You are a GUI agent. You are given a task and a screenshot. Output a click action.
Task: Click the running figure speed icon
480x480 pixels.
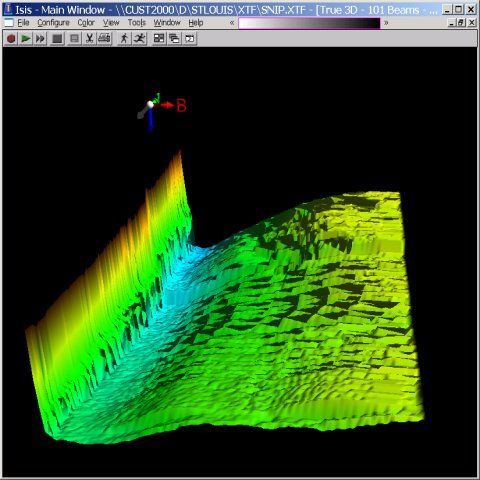tap(140, 39)
